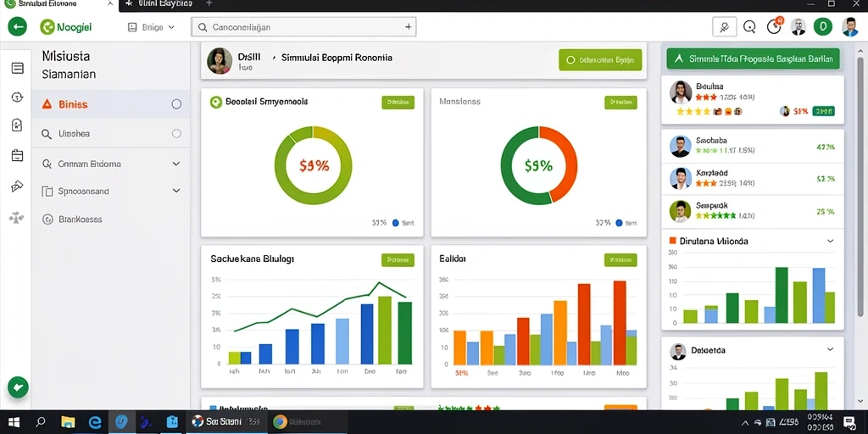Click the green back arrow button

coord(17,26)
